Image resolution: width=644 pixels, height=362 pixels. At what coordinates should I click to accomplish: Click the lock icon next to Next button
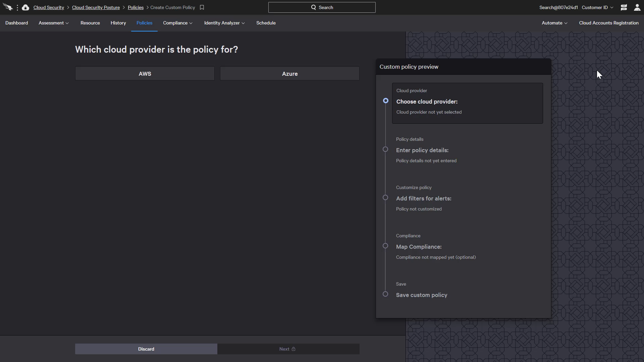tap(294, 349)
